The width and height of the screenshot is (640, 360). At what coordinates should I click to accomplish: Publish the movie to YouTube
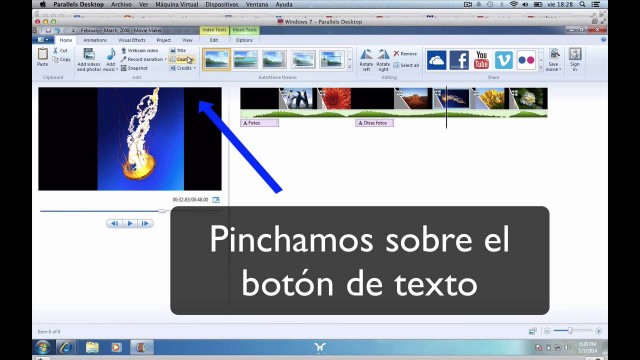coord(481,60)
